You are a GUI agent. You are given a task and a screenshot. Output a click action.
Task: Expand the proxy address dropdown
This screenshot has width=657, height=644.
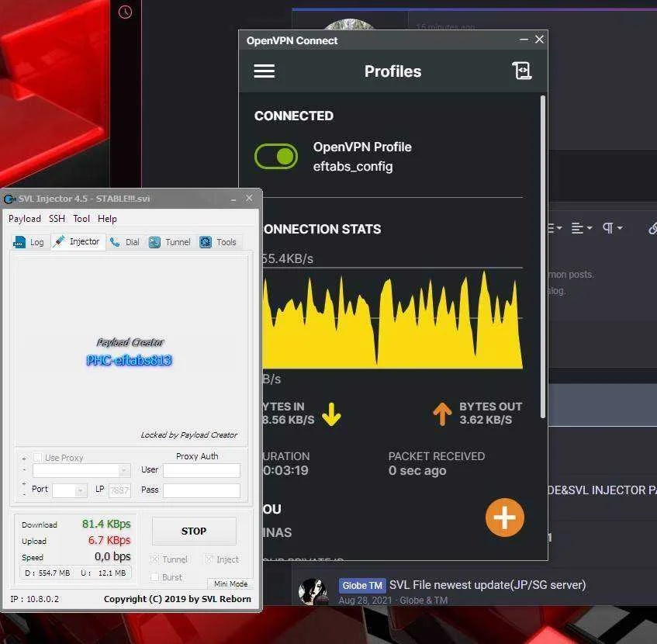tap(124, 470)
